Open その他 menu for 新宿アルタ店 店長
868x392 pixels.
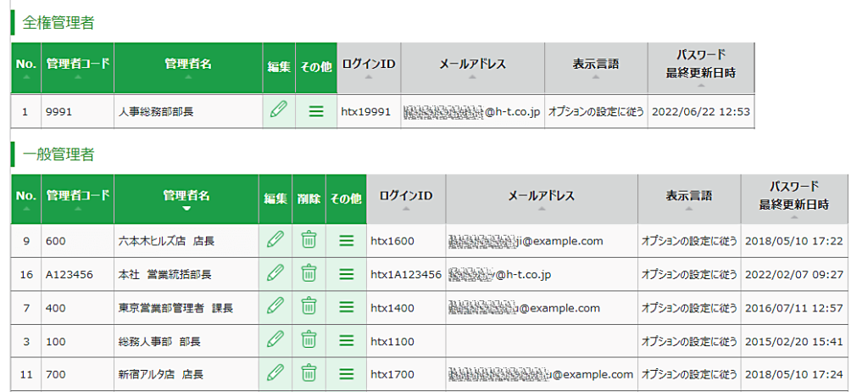point(346,372)
